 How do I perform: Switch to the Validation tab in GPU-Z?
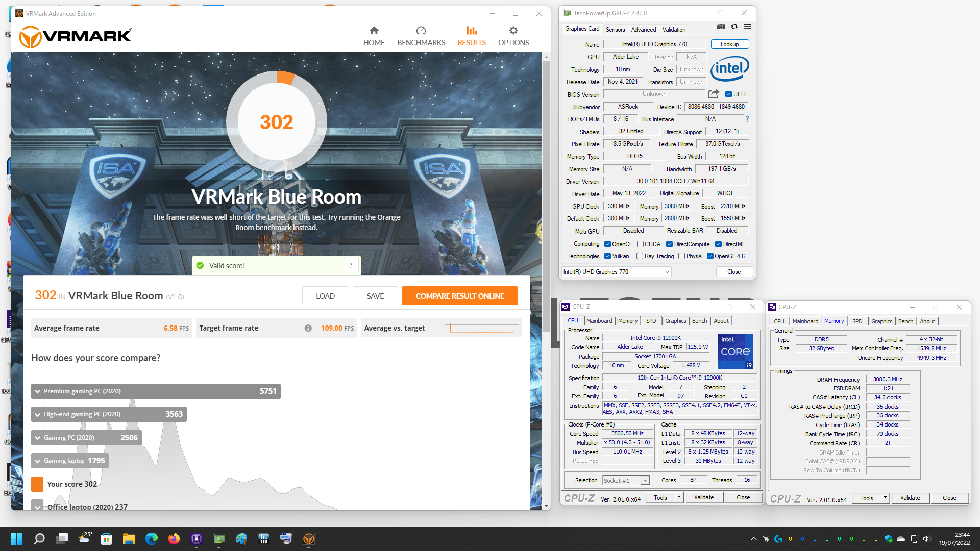(x=674, y=30)
